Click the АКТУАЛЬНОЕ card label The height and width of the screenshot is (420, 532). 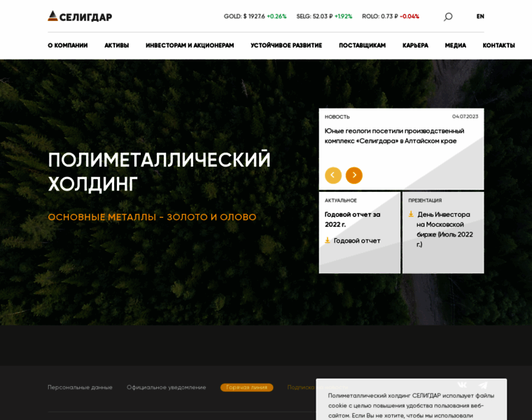(x=341, y=200)
